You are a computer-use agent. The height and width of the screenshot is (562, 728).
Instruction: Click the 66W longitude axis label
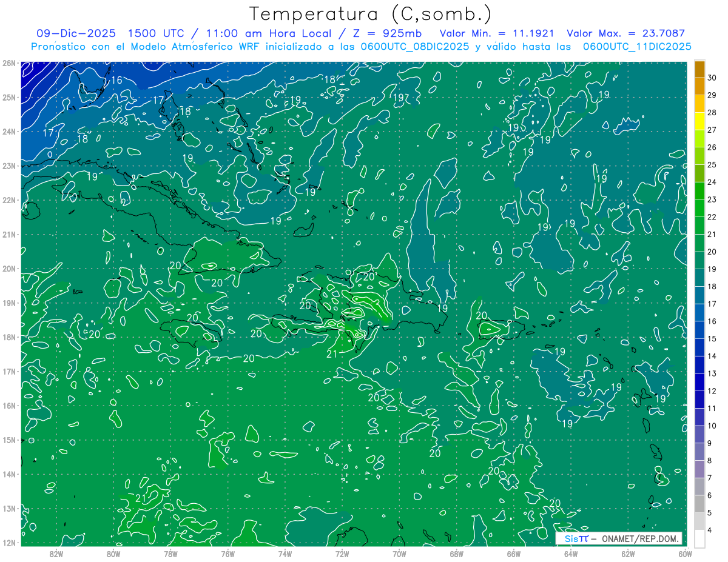tap(514, 553)
